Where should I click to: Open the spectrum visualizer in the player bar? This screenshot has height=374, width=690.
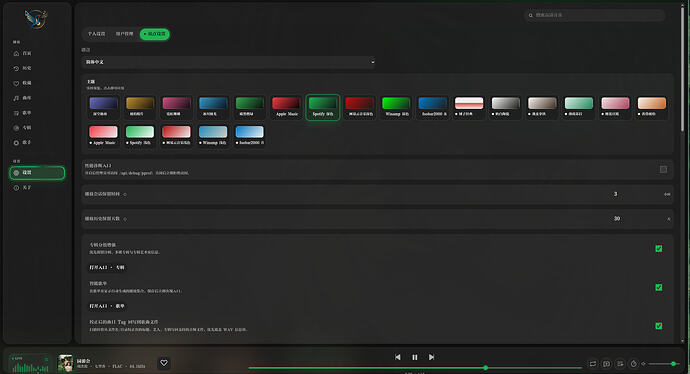29,364
